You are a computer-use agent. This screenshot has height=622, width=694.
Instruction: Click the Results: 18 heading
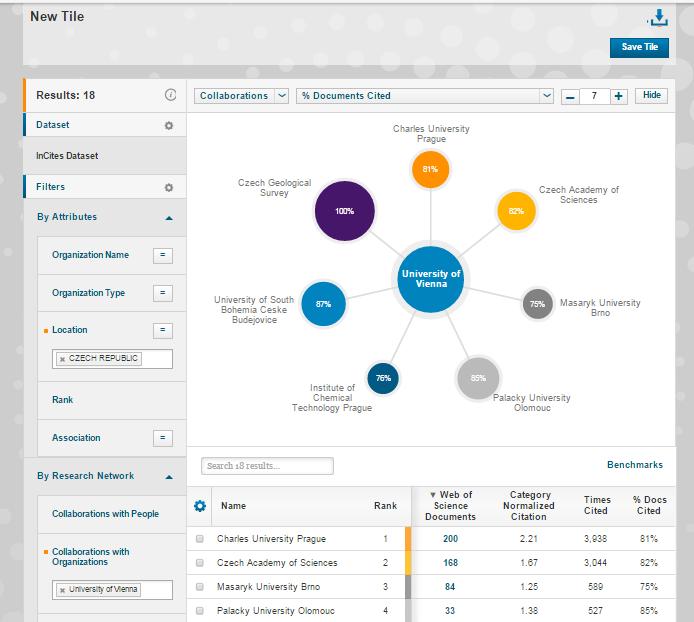click(66, 95)
